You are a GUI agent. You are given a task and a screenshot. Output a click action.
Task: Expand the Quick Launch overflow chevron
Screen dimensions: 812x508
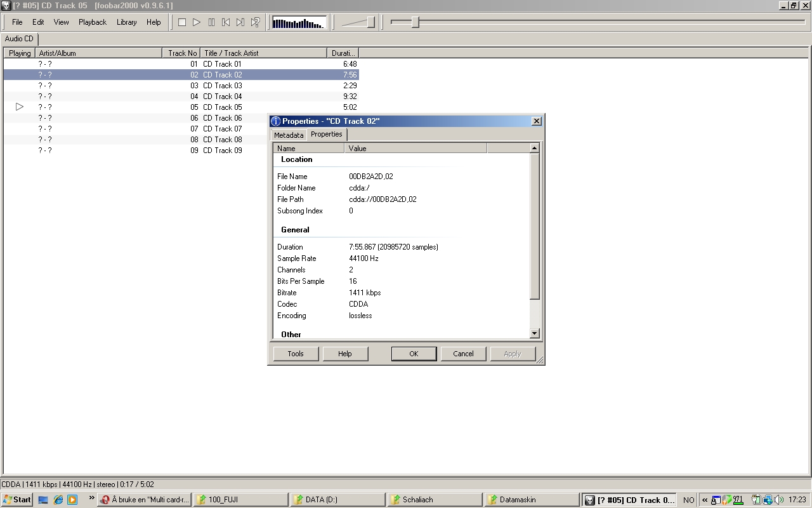[91, 498]
